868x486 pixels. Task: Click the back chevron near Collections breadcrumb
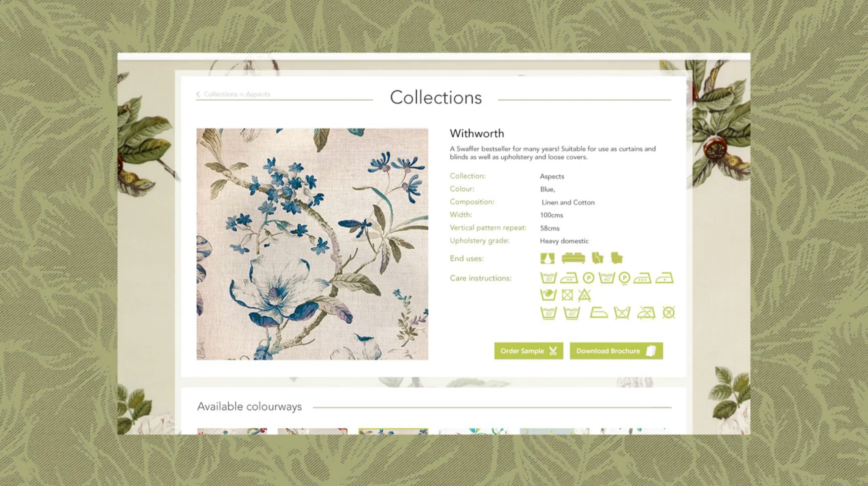[198, 94]
